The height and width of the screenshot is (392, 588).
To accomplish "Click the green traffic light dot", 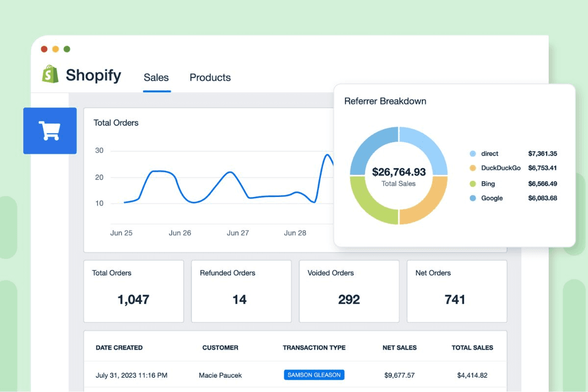I will point(67,49).
